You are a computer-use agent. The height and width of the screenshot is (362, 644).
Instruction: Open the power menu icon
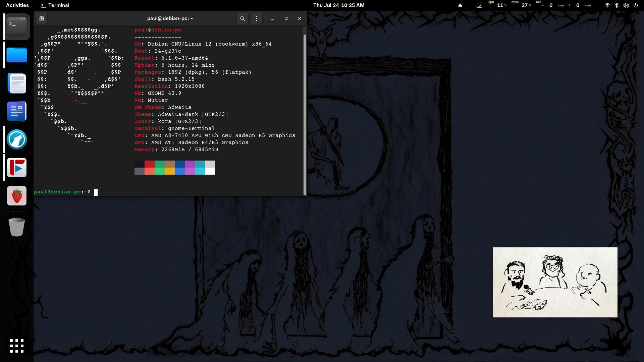(635, 5)
